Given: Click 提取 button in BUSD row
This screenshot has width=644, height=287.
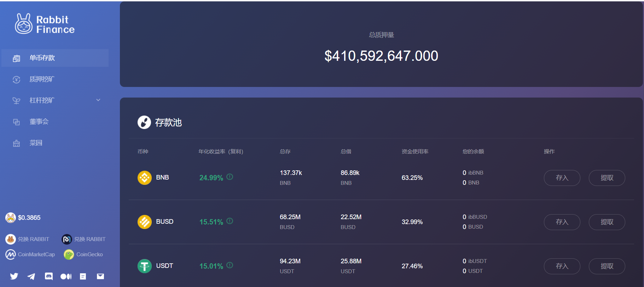Looking at the screenshot, I should coord(607,222).
